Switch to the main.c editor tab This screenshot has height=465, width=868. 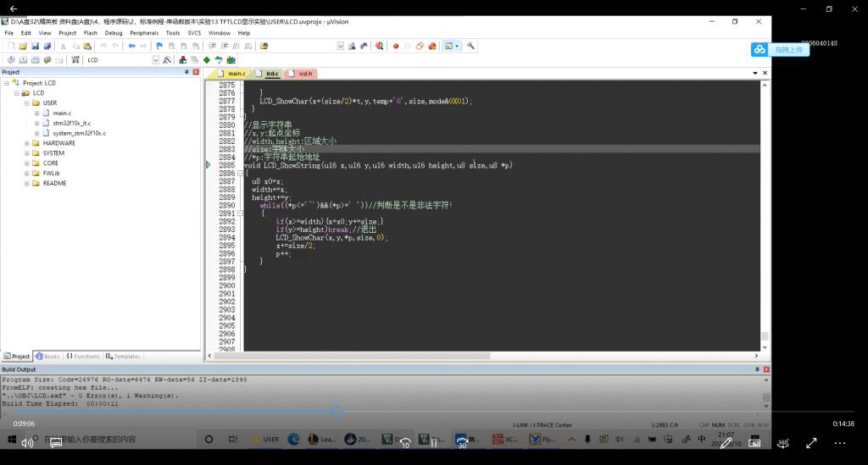pos(236,74)
